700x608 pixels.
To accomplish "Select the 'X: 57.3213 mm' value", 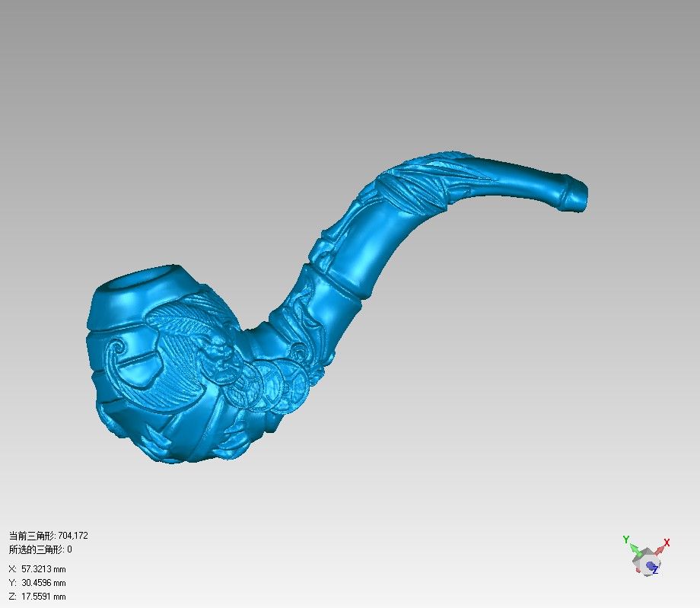I will [x=37, y=569].
